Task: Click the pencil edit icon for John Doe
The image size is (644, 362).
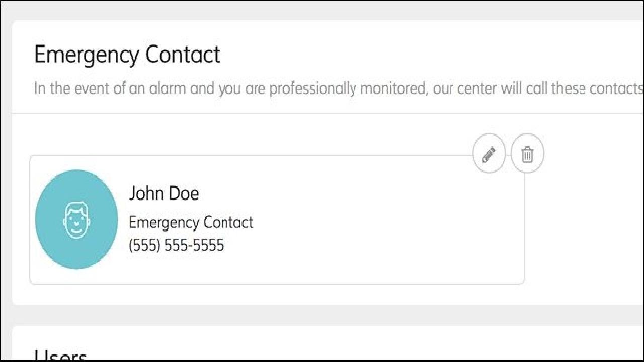Action: 489,154
